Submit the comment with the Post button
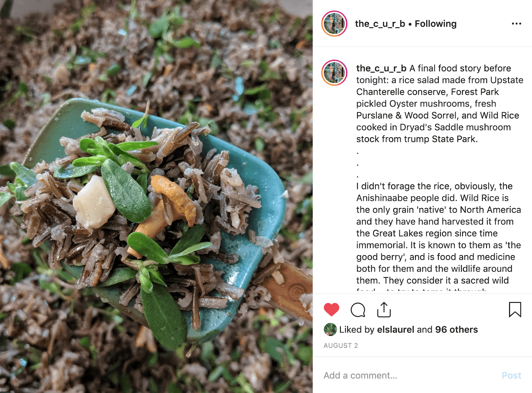532x393 pixels. [511, 375]
